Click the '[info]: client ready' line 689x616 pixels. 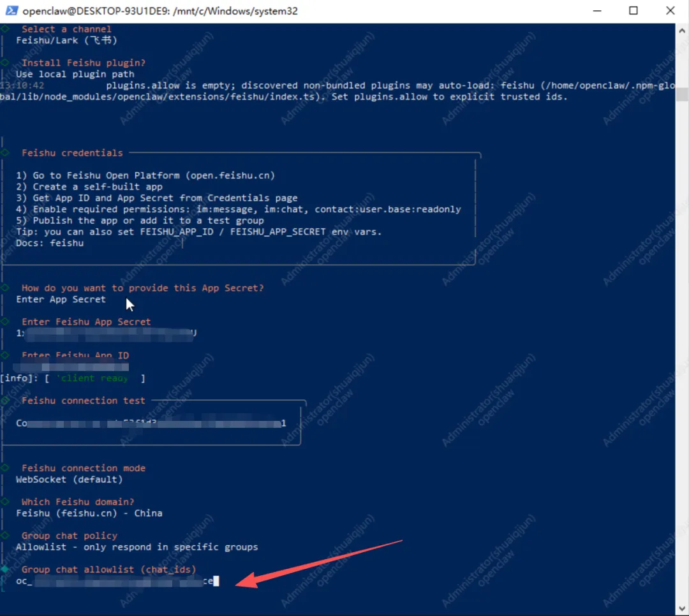pyautogui.click(x=73, y=378)
